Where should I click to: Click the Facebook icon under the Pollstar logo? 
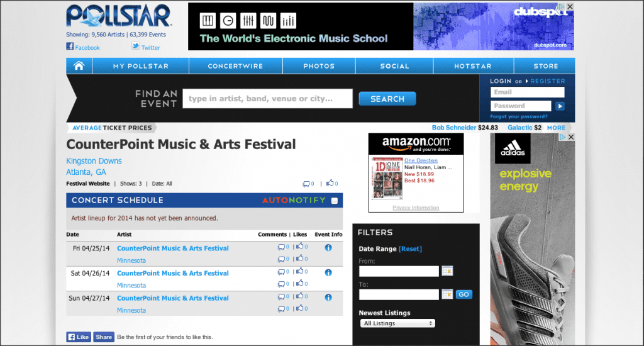[x=70, y=47]
